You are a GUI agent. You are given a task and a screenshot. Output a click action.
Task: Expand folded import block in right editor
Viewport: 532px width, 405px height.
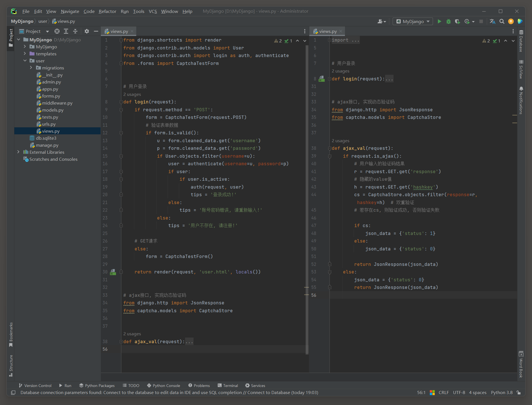point(329,40)
